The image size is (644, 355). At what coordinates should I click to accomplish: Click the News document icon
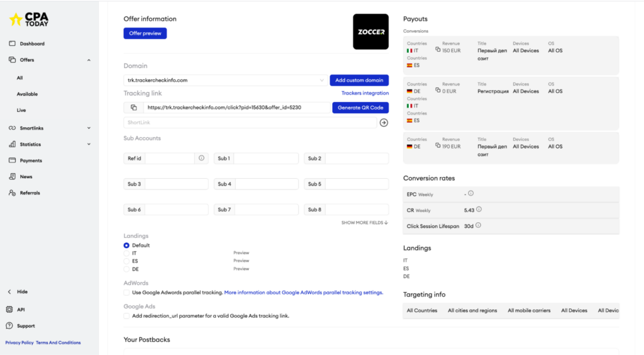pos(13,176)
